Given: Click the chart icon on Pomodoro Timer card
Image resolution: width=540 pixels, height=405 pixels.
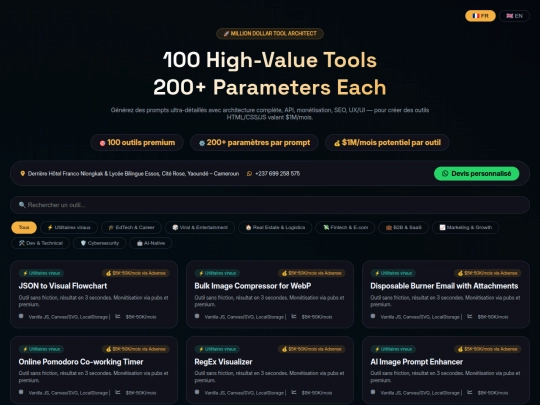Looking at the screenshot, I should (118, 392).
